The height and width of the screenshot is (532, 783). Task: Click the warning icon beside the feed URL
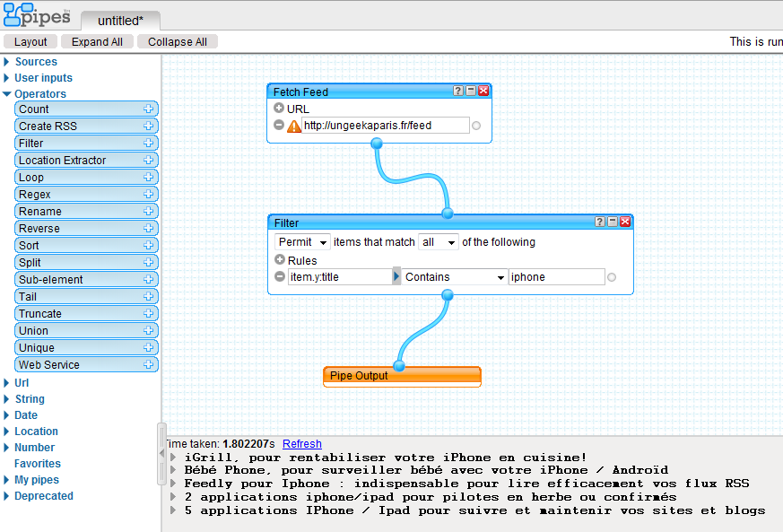point(294,126)
